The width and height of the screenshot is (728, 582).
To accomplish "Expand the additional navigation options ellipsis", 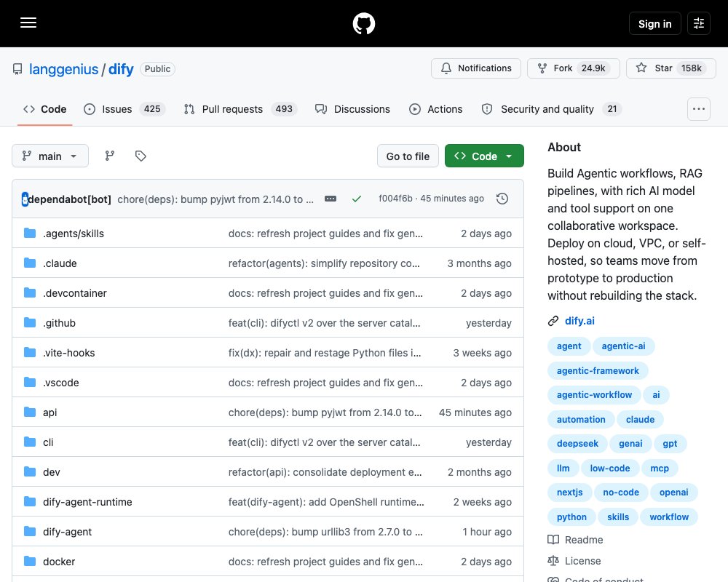I will point(698,109).
